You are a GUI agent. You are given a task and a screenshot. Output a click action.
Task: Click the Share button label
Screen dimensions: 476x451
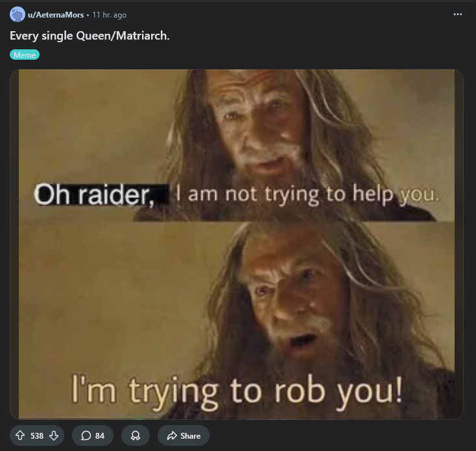191,436
